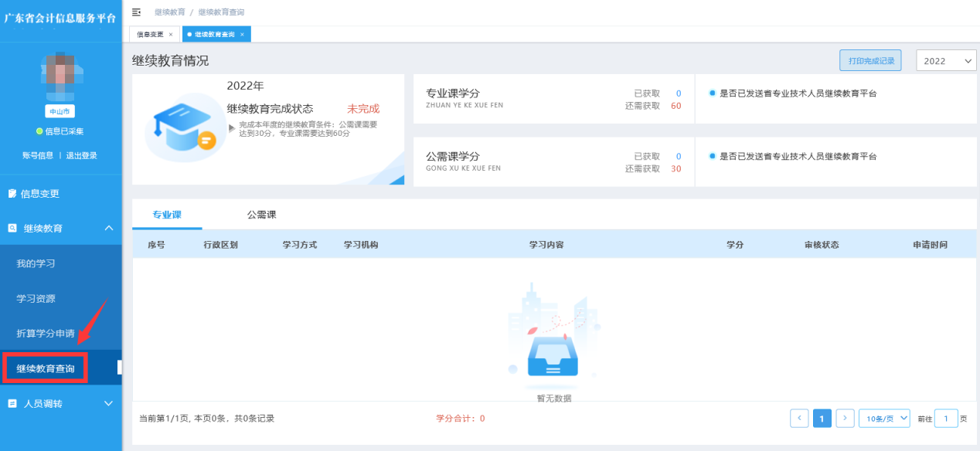The image size is (980, 451).
Task: Expand the 人员调转 submenu chevron
Action: coord(108,403)
